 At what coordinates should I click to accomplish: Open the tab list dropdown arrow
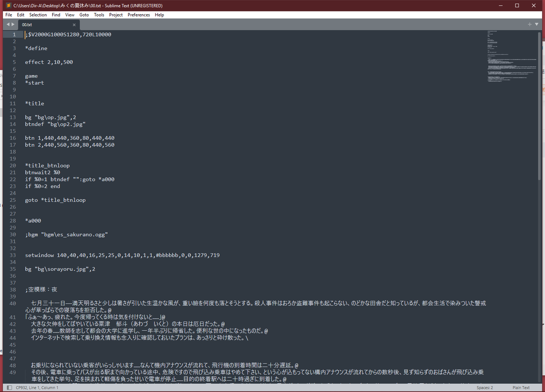tap(537, 24)
